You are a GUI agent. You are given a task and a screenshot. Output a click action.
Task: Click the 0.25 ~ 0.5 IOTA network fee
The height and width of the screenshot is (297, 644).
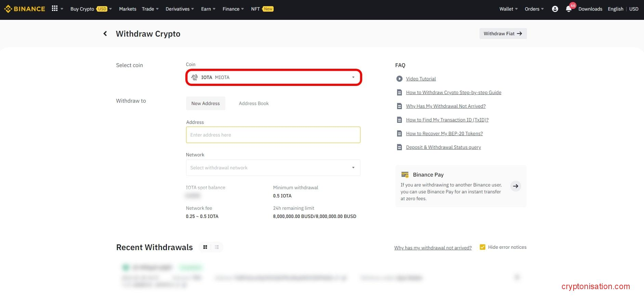tap(202, 216)
